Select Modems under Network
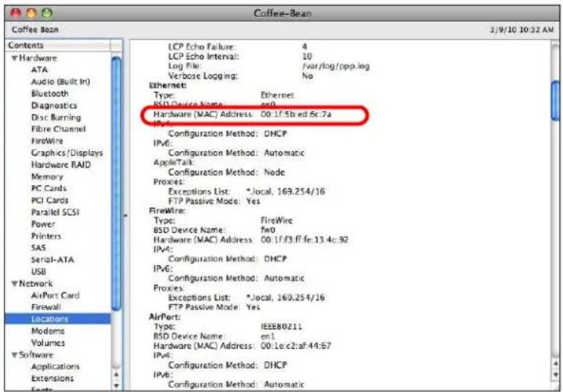Viewport: 563px width, 392px height. pyautogui.click(x=47, y=331)
